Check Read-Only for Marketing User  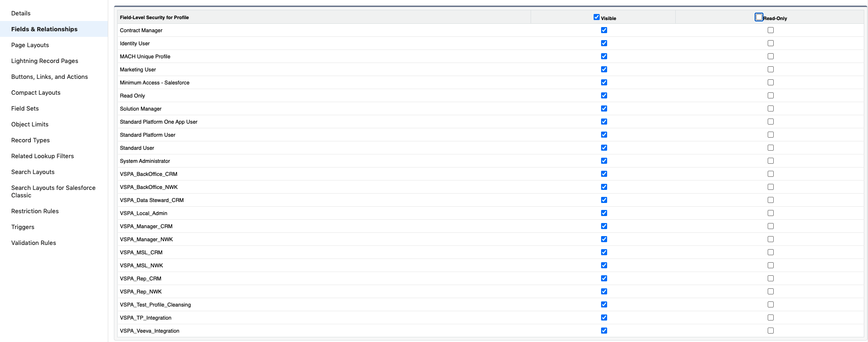pyautogui.click(x=770, y=69)
